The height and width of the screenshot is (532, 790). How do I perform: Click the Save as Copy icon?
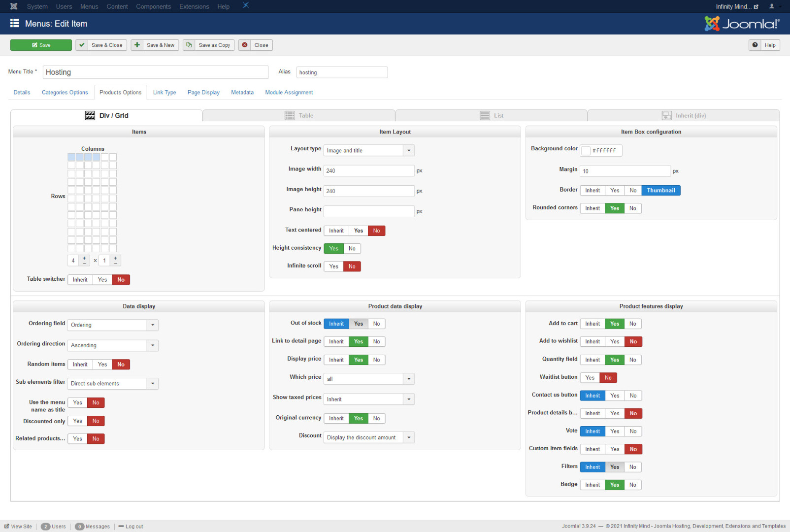pyautogui.click(x=189, y=45)
